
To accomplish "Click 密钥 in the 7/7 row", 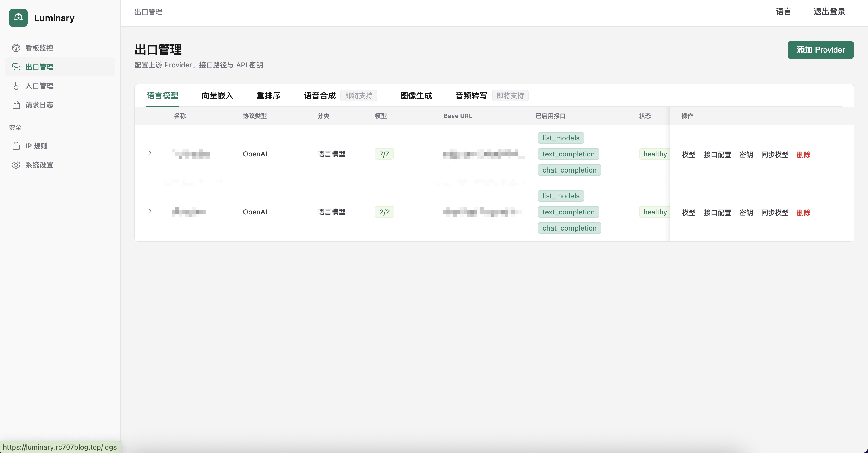I will click(x=746, y=154).
